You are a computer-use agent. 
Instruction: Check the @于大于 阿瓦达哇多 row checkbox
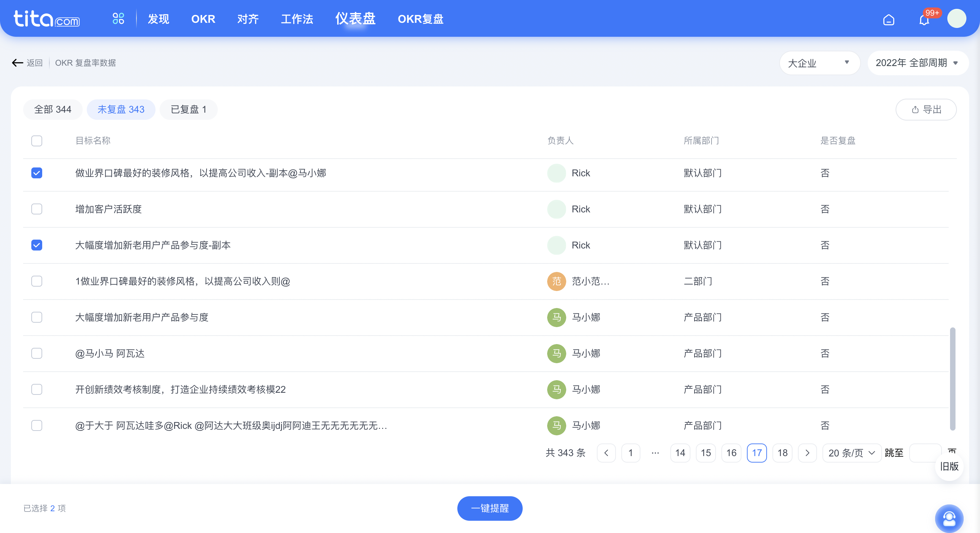[36, 425]
